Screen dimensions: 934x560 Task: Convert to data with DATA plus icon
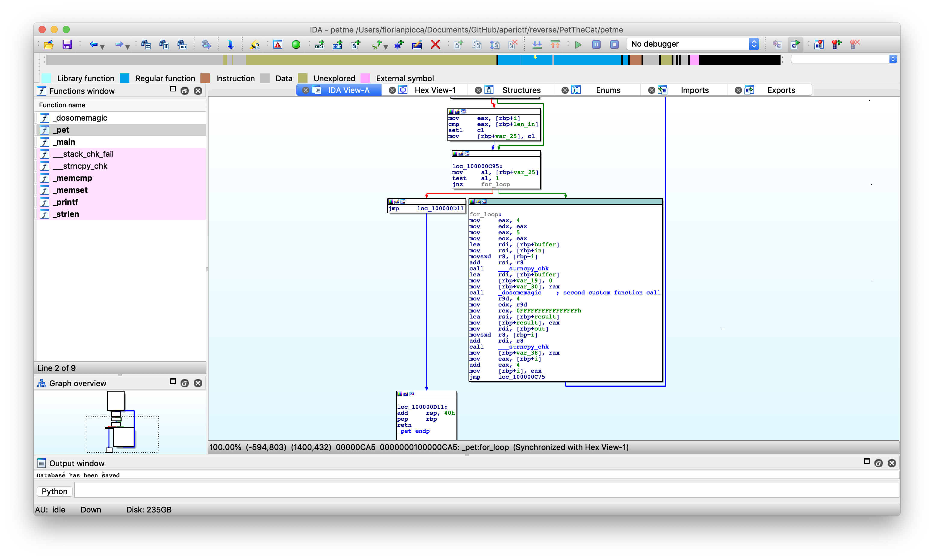coord(338,45)
